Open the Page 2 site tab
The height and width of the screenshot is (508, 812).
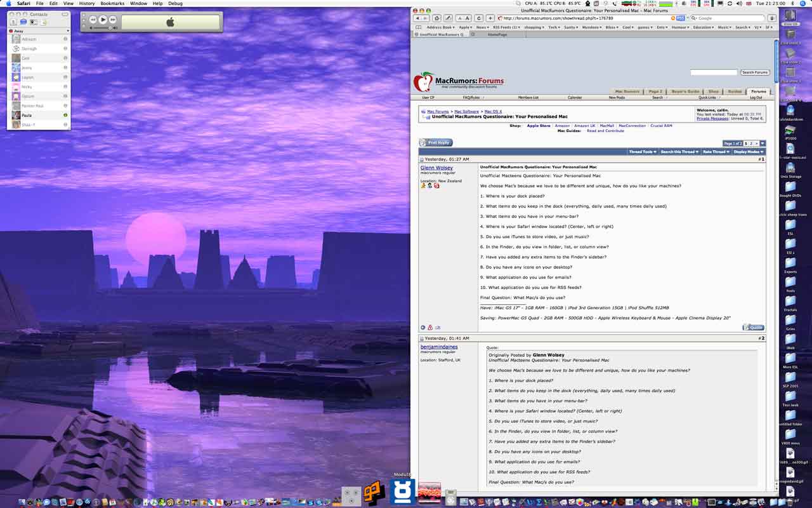(655, 91)
